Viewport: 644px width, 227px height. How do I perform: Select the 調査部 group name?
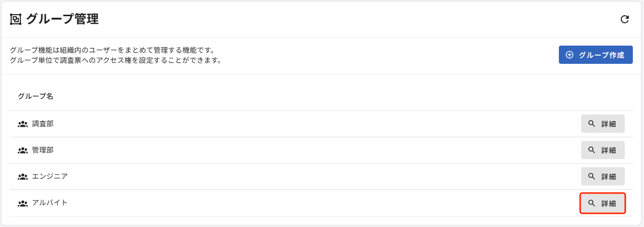click(43, 124)
